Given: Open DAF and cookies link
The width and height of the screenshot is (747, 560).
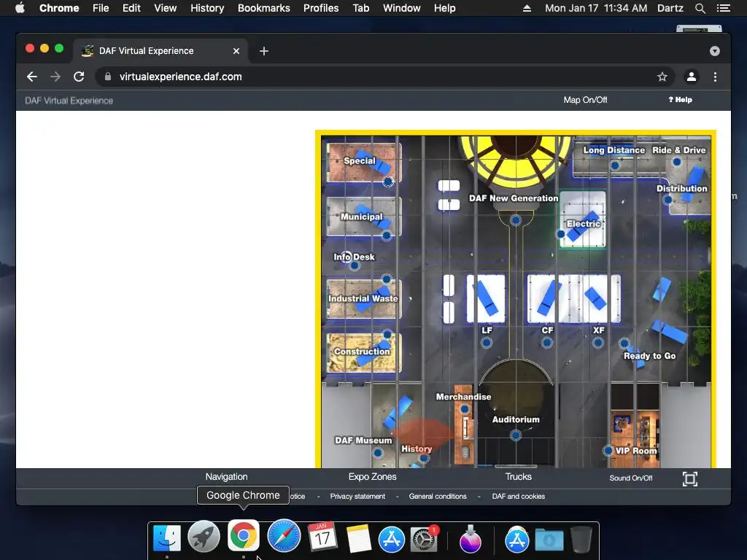Looking at the screenshot, I should pyautogui.click(x=519, y=496).
